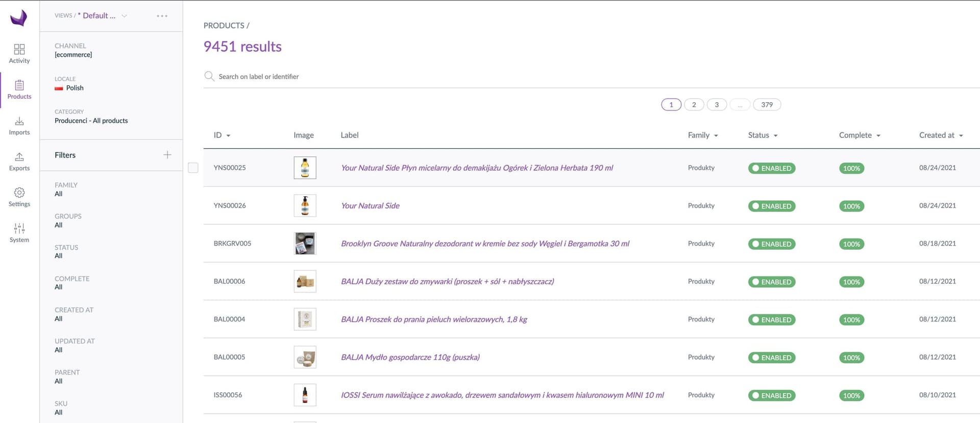Screen dimensions: 980x423
Task: Toggle the ENABLED status badge for ISS00056
Action: point(771,395)
